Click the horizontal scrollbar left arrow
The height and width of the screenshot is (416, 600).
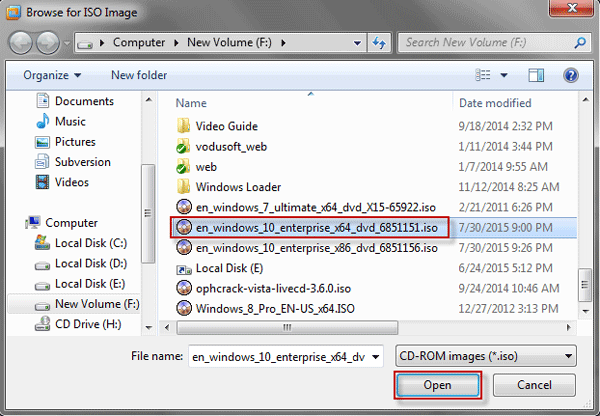pos(167,328)
